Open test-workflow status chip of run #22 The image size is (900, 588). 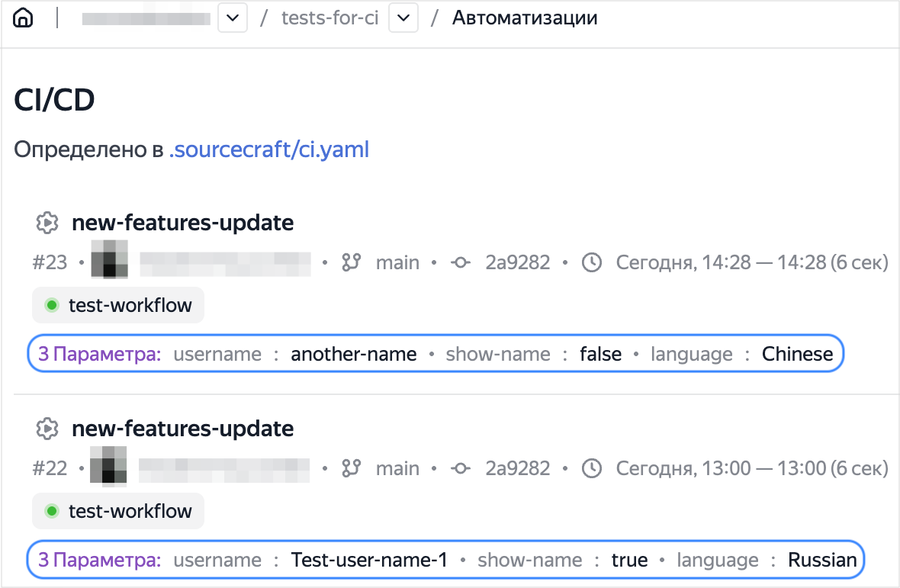tap(118, 512)
